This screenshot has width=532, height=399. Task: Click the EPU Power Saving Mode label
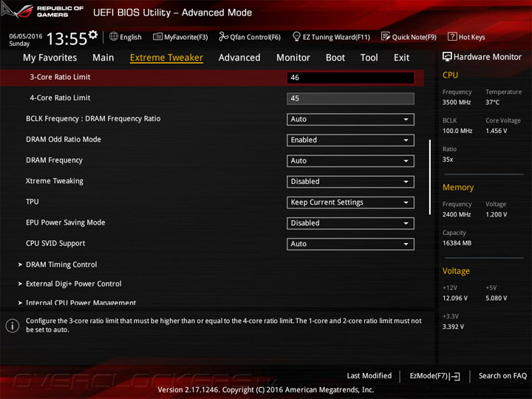pyautogui.click(x=66, y=222)
